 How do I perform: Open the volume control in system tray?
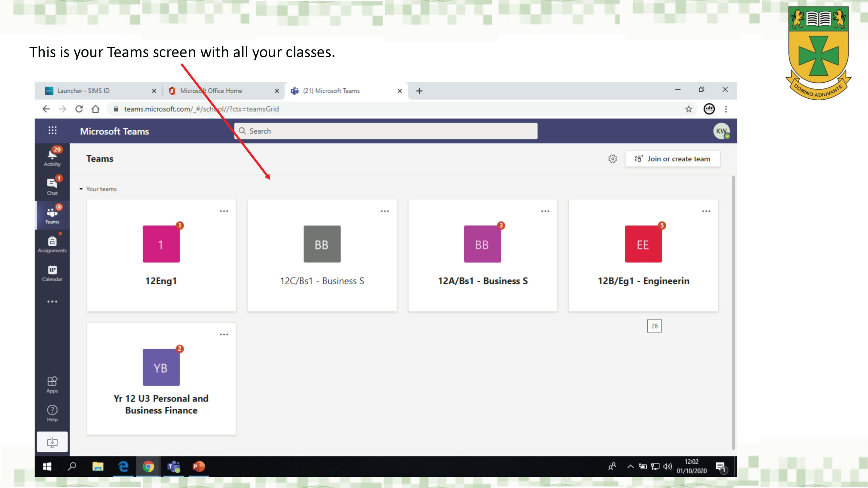pyautogui.click(x=668, y=467)
